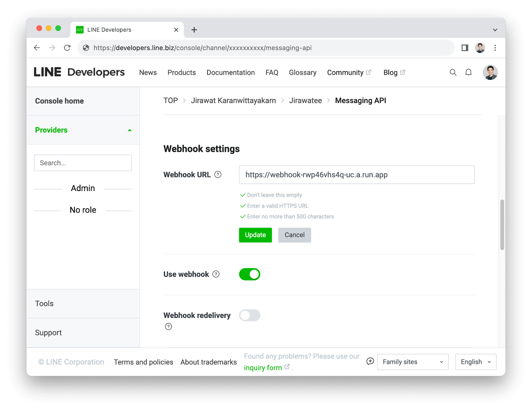Click the browser forward arrow
This screenshot has height=411, width=532.
click(x=52, y=48)
